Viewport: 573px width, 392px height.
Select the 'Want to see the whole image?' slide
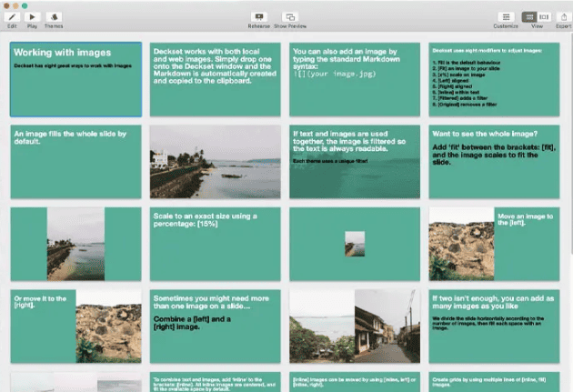pyautogui.click(x=494, y=162)
